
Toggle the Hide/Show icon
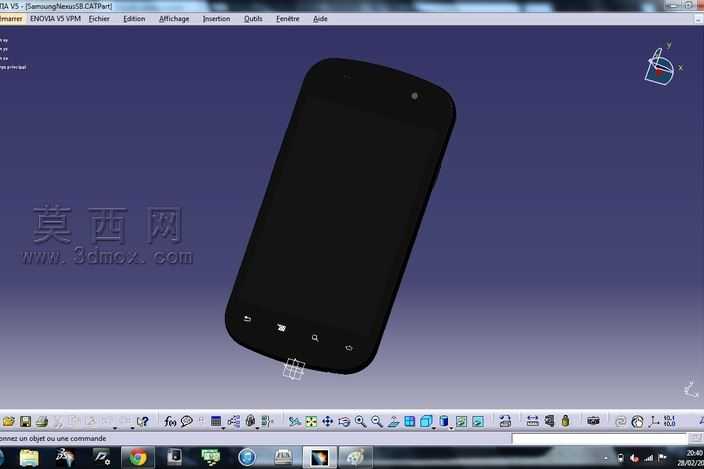[x=461, y=421]
